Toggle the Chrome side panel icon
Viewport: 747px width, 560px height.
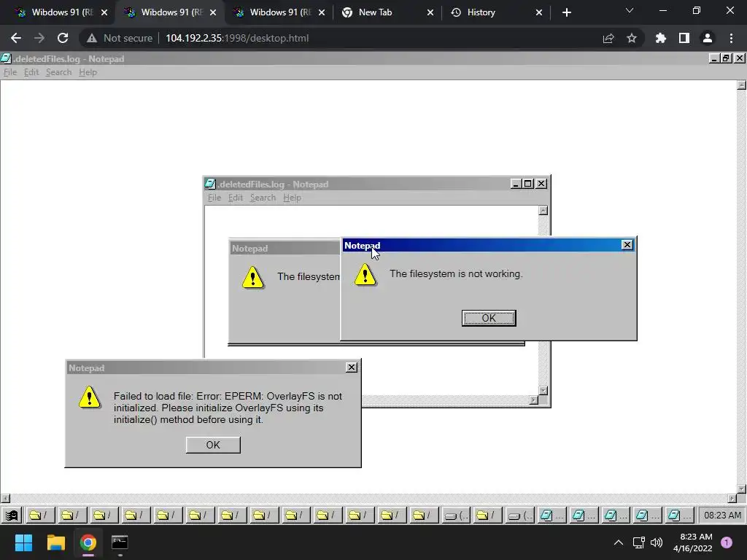[684, 38]
